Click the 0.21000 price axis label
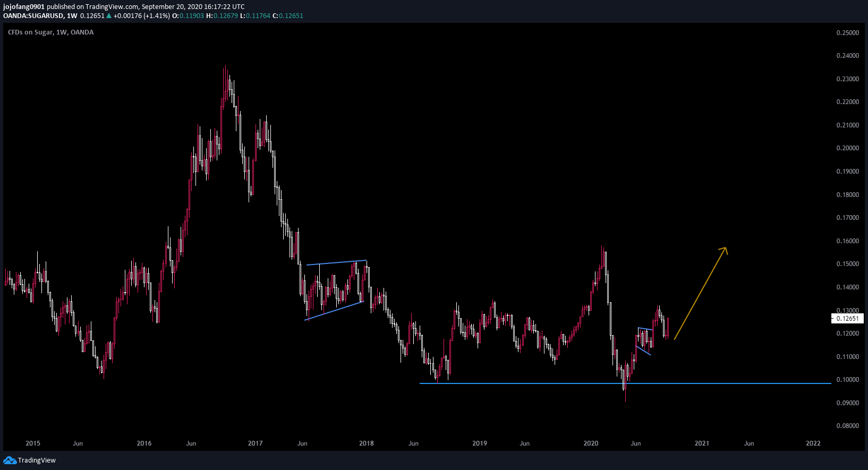This screenshot has width=868, height=470. tap(847, 125)
